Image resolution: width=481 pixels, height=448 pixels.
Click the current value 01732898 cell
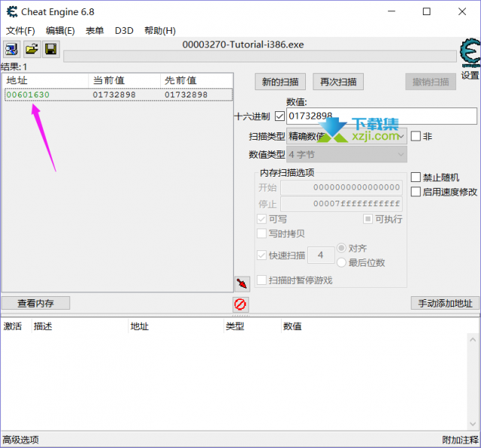[x=114, y=95]
